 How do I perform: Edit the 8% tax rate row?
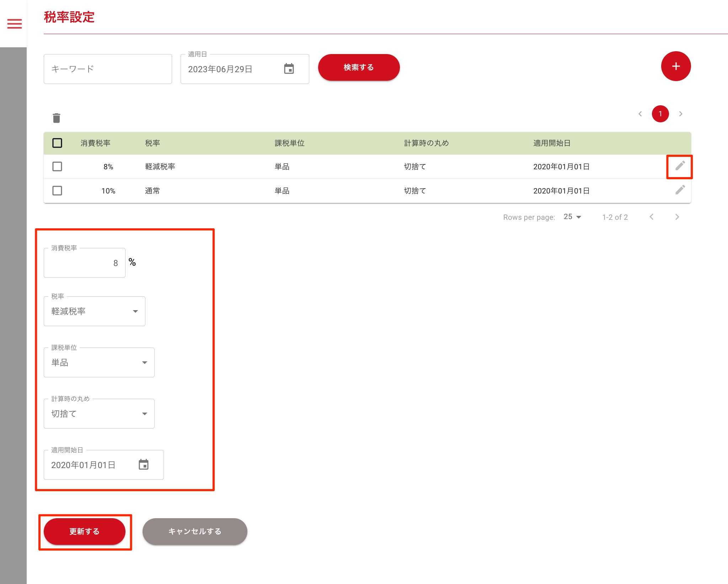click(680, 166)
